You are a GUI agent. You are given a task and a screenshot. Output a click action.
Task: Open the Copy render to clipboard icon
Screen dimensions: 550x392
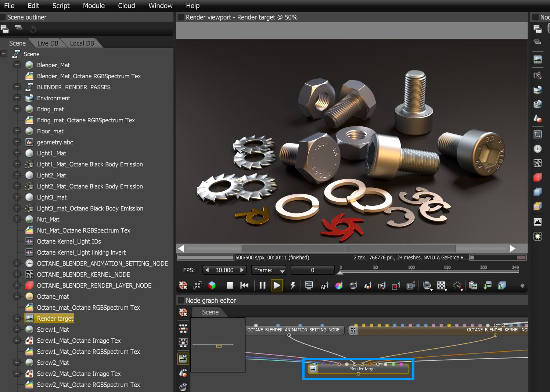point(473,285)
